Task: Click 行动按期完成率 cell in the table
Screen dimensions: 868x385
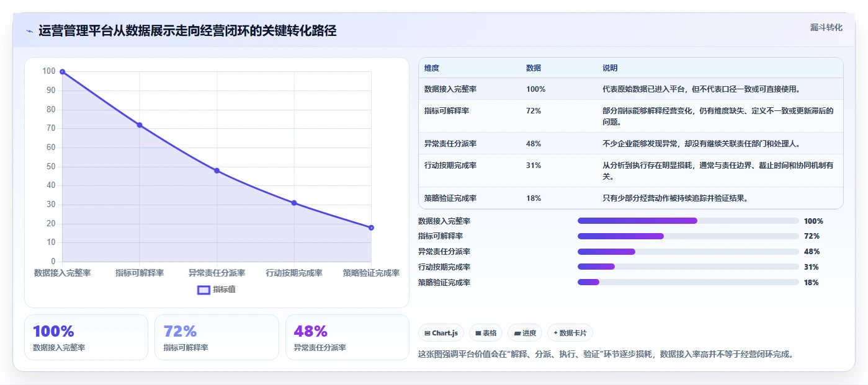Action: point(450,166)
